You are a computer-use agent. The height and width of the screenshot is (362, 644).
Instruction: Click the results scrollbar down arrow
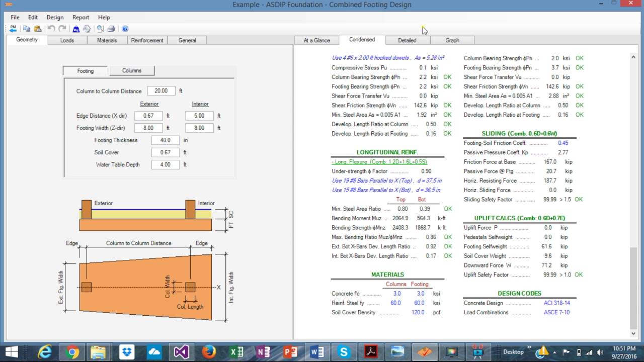click(633, 333)
